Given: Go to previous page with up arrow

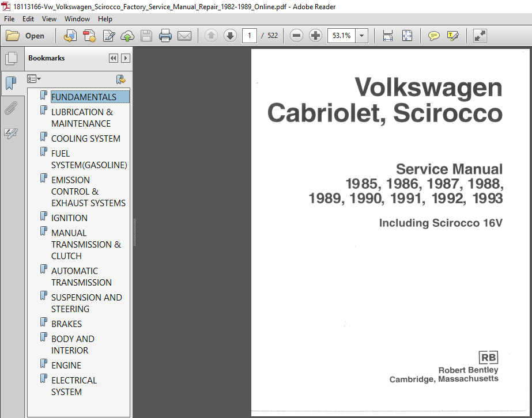Looking at the screenshot, I should click(211, 36).
